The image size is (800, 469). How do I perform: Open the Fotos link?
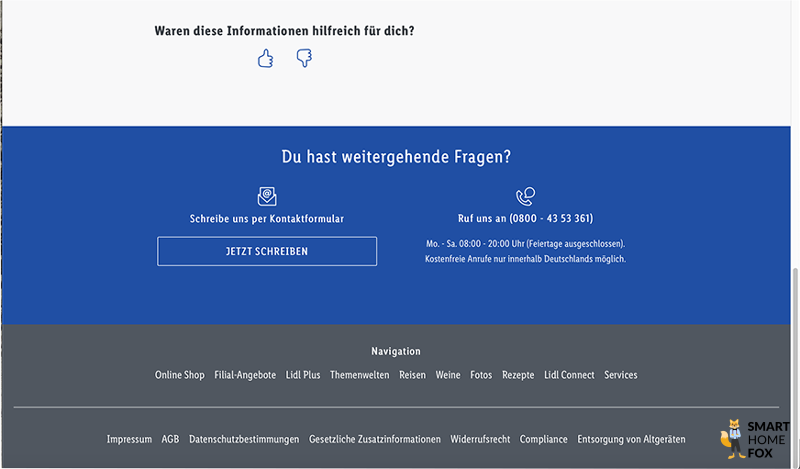(481, 375)
